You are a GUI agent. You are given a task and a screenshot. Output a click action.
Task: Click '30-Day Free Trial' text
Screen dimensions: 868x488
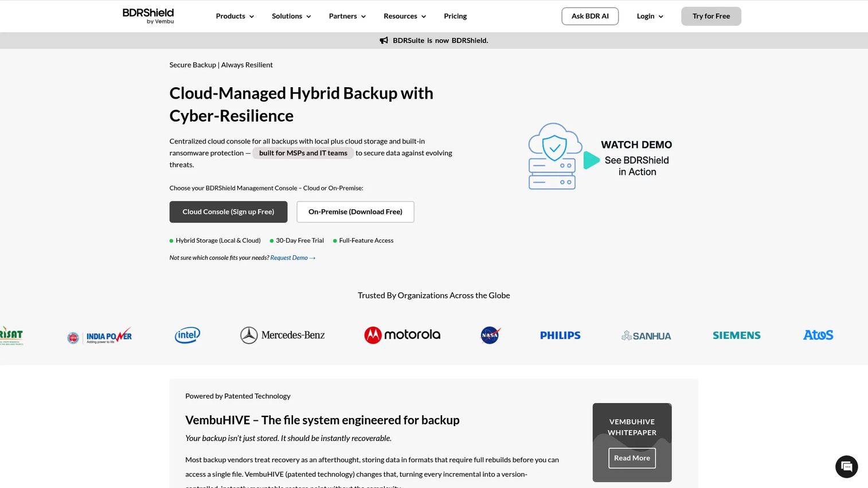click(300, 241)
